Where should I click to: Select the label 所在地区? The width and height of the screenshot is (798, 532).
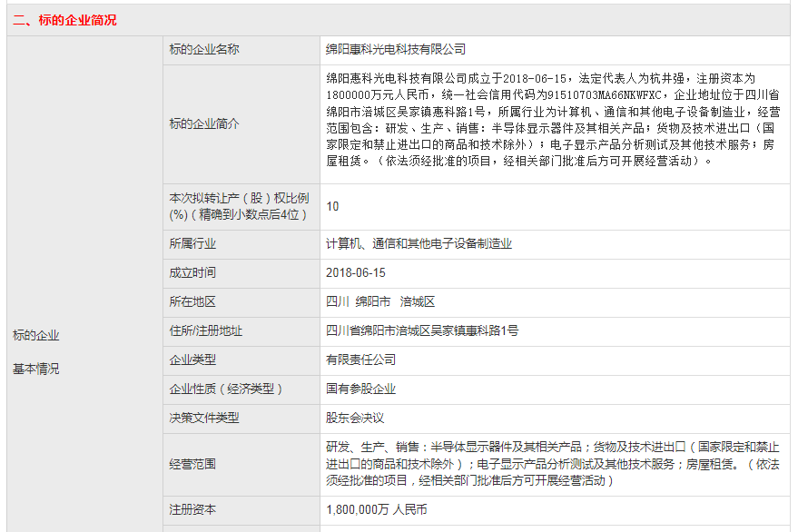pyautogui.click(x=192, y=302)
